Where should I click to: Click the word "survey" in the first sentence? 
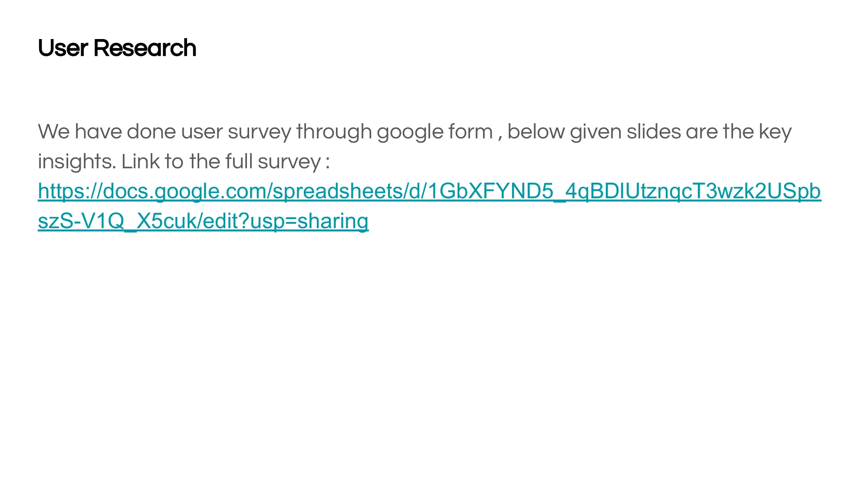click(260, 132)
